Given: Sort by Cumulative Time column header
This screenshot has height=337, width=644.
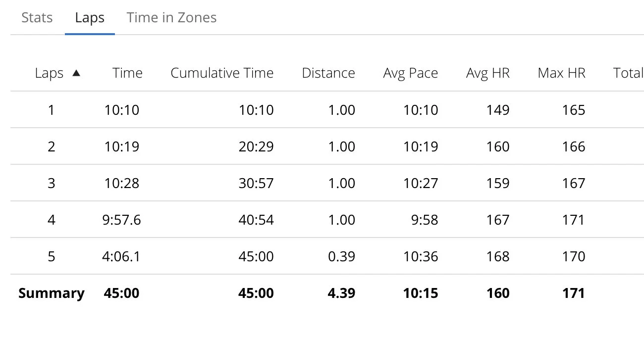Looking at the screenshot, I should 222,73.
